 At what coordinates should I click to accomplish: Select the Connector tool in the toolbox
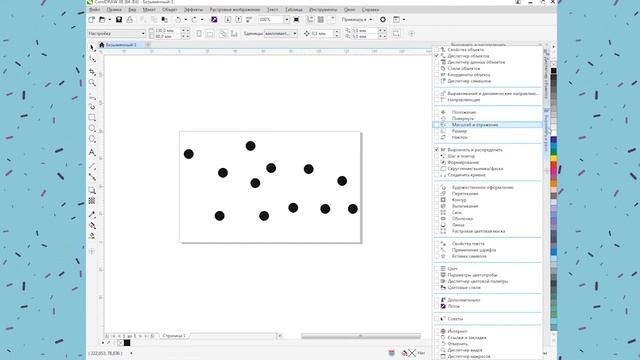click(92, 178)
